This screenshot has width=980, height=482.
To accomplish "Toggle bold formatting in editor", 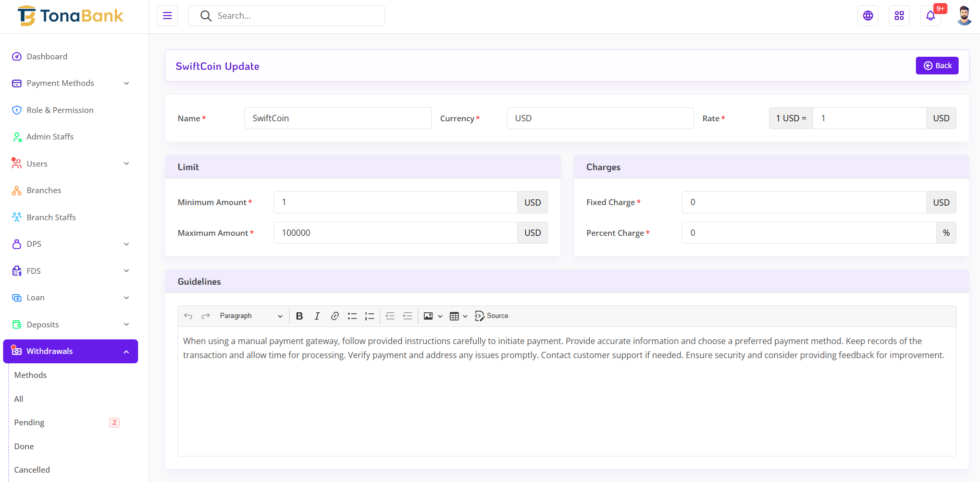I will (x=300, y=316).
